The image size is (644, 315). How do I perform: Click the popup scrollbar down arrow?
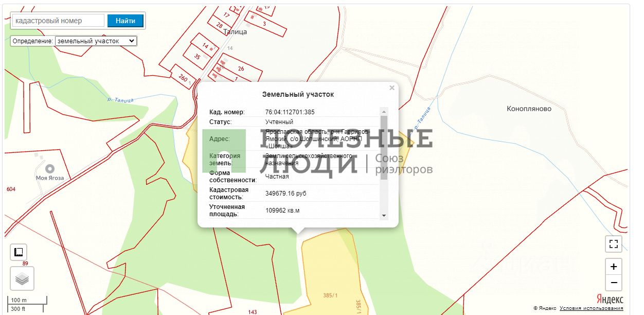[x=384, y=215]
